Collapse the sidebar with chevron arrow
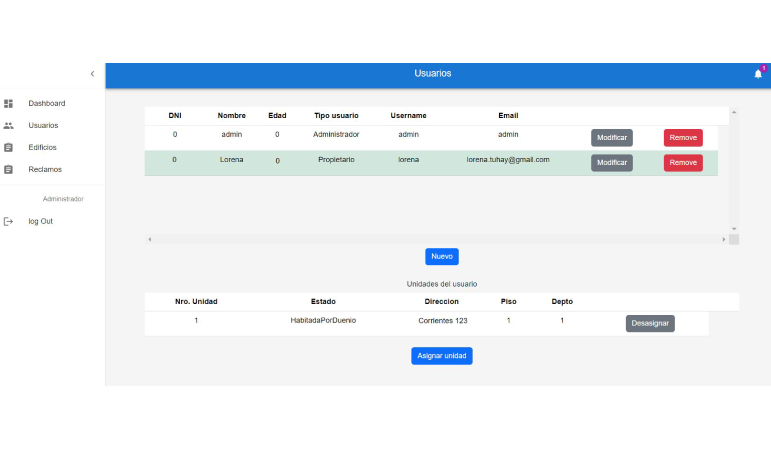 pos(92,74)
